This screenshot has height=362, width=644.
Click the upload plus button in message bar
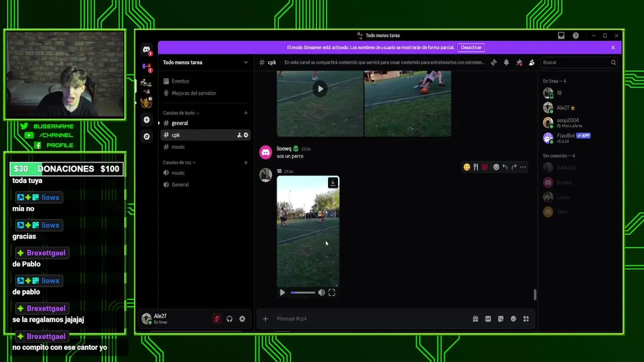(266, 319)
